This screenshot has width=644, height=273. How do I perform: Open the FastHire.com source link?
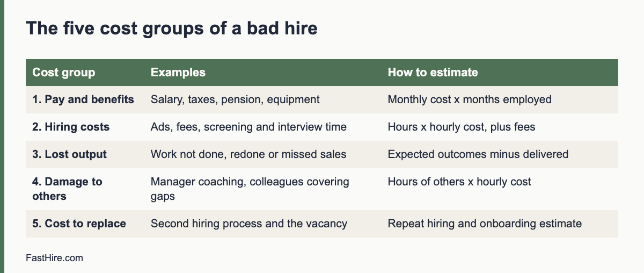[54, 258]
